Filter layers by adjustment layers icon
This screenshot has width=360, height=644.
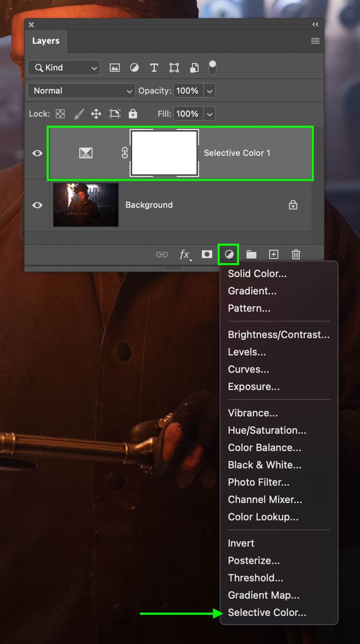point(134,68)
